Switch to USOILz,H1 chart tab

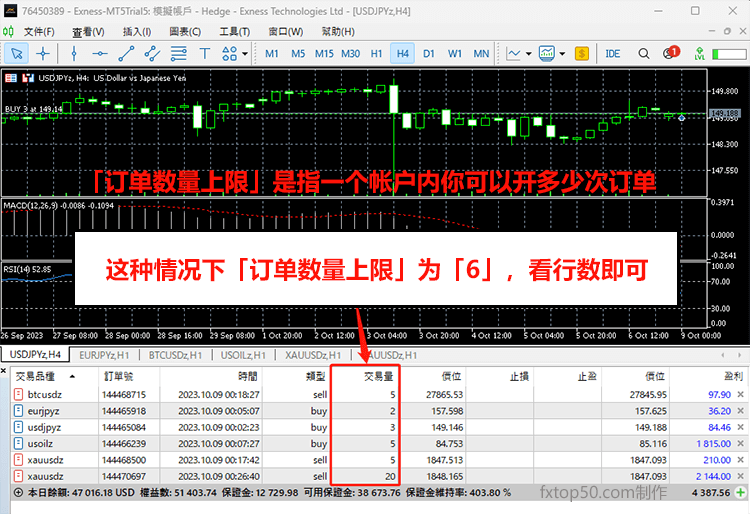pyautogui.click(x=243, y=355)
